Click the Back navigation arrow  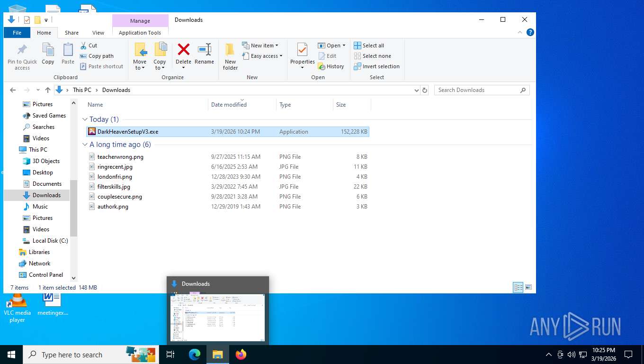coord(13,90)
